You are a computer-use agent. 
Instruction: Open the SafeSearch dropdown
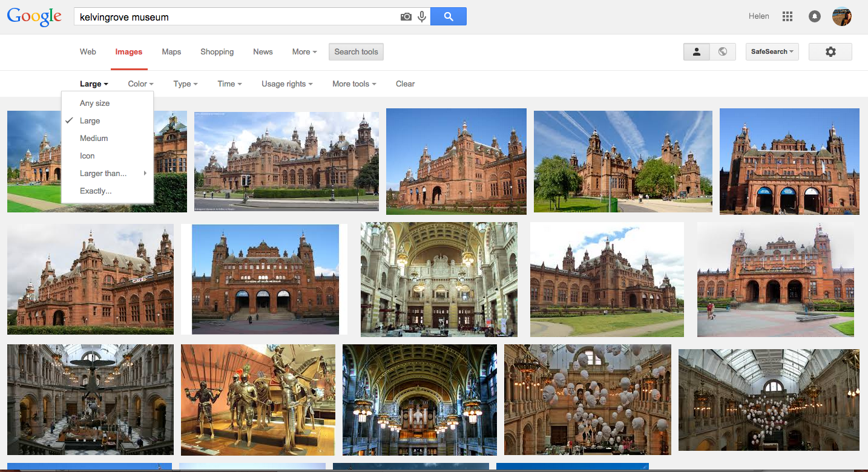pos(772,51)
